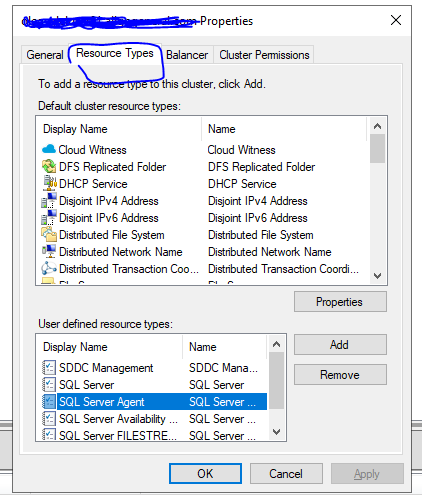The image size is (422, 495).
Task: Select Distributed Transaction Coo... display name
Action: [129, 269]
